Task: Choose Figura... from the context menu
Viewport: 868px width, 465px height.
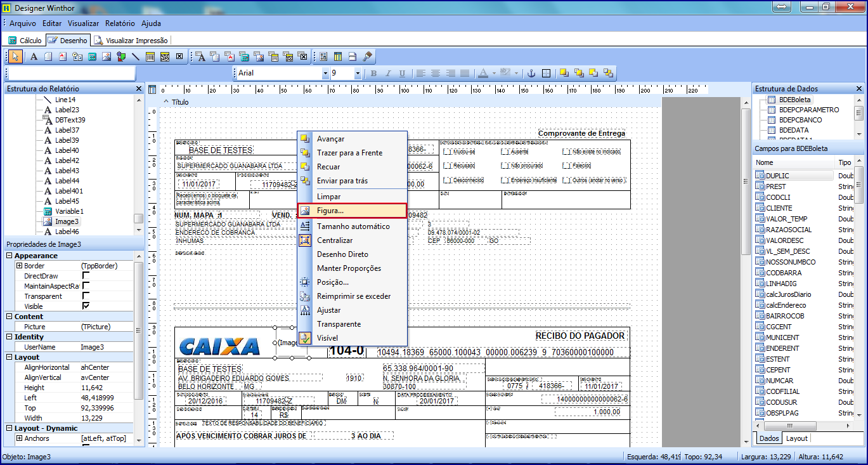Action: click(352, 210)
